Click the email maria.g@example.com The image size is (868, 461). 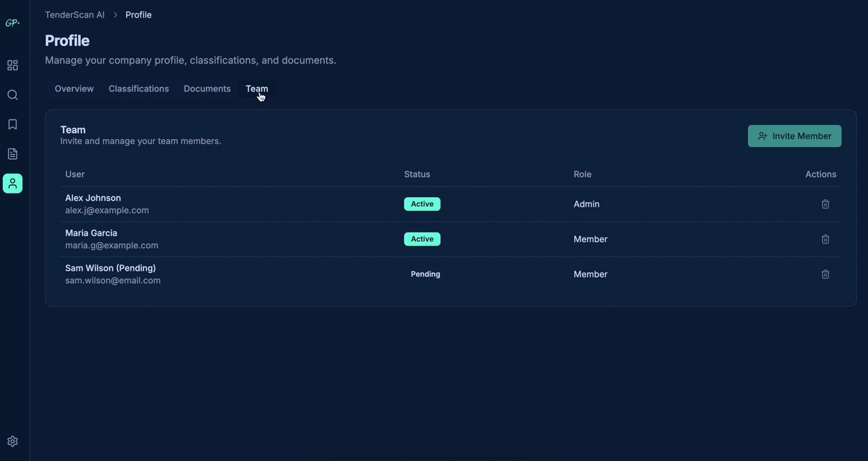(112, 245)
